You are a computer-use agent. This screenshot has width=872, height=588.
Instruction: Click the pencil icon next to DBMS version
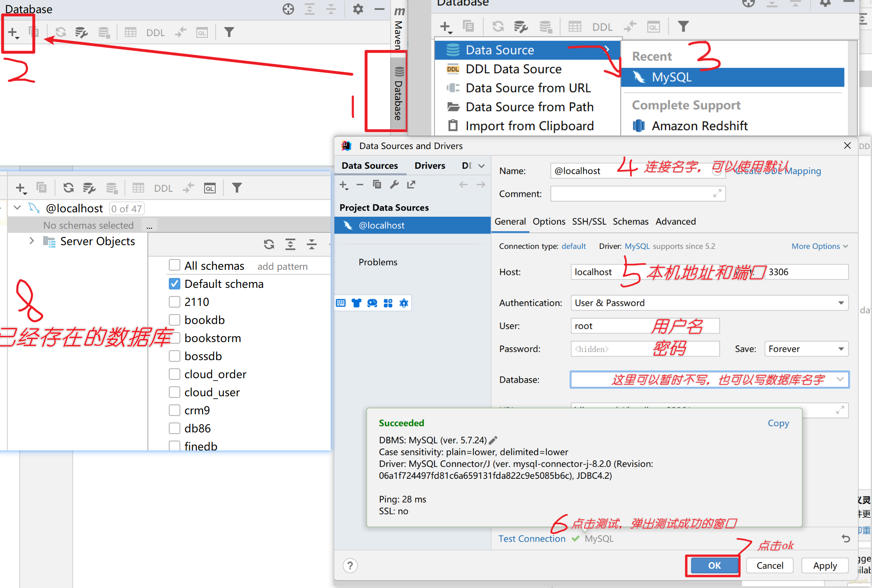493,440
